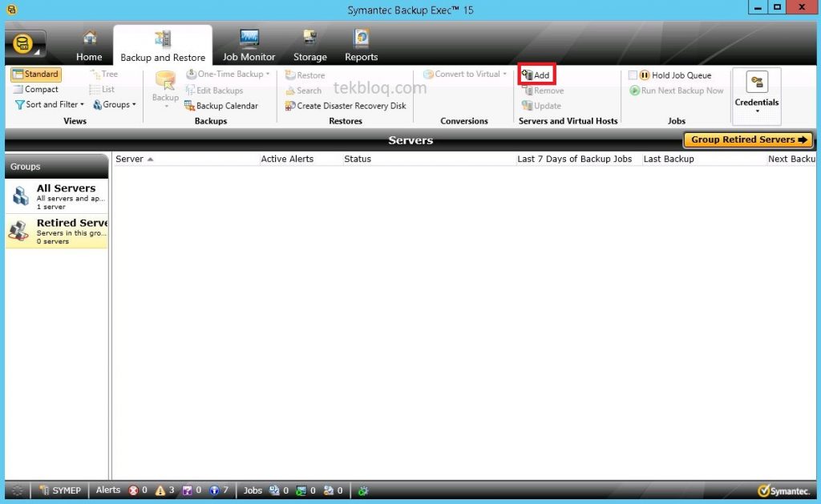Click Add in Servers and Virtual Hosts
This screenshot has height=504, width=821.
536,75
